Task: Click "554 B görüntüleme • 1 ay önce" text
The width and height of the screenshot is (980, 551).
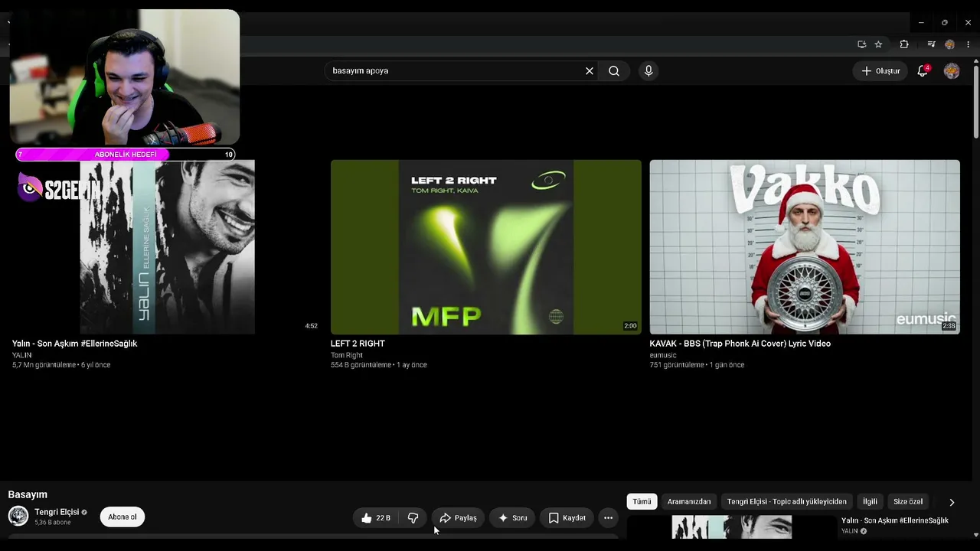Action: coord(379,365)
